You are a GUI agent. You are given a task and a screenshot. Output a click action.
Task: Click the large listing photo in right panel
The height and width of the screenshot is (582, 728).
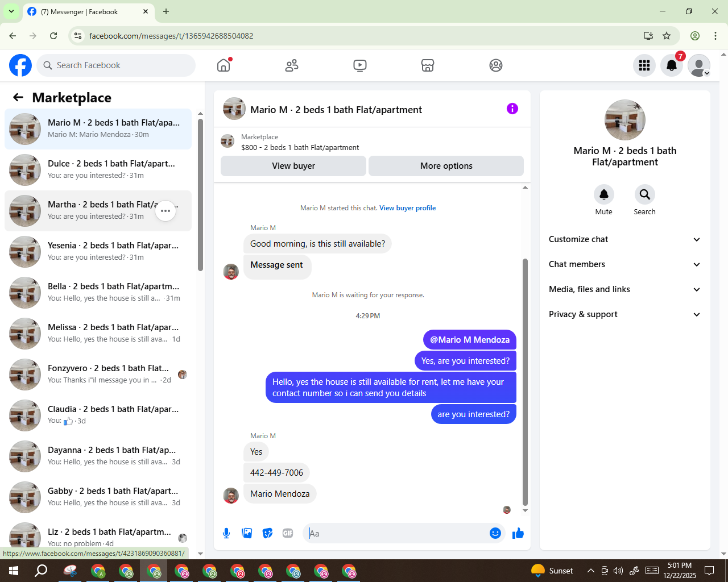click(625, 120)
